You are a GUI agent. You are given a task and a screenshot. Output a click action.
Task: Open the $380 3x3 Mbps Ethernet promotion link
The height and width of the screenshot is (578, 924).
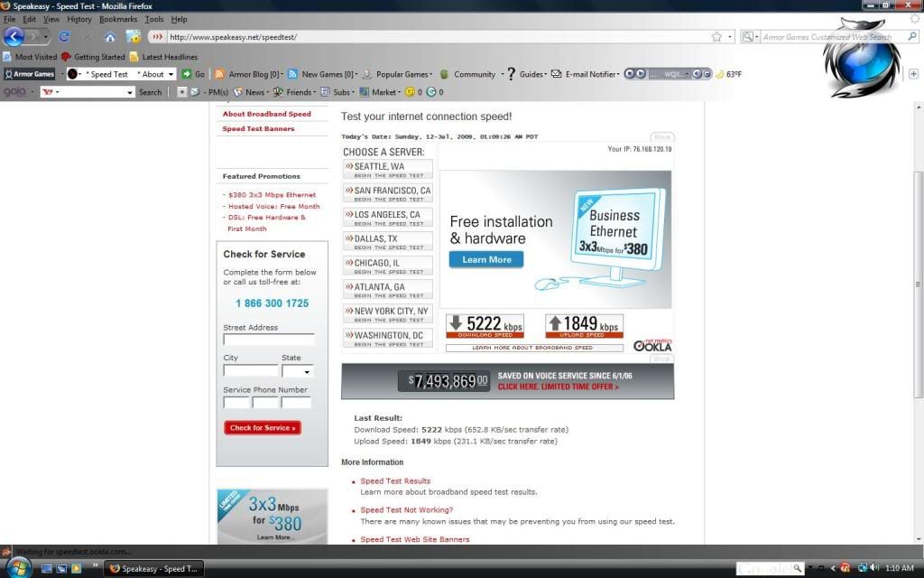point(272,195)
